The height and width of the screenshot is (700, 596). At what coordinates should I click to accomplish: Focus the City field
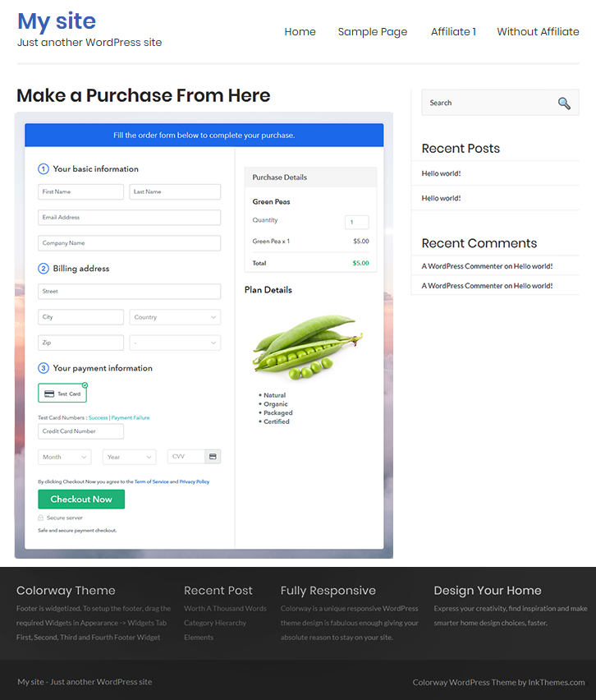point(80,317)
